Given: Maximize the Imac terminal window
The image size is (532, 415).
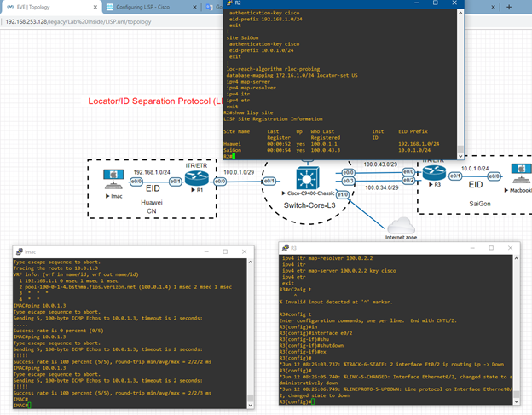Looking at the screenshot, I should coord(225,251).
